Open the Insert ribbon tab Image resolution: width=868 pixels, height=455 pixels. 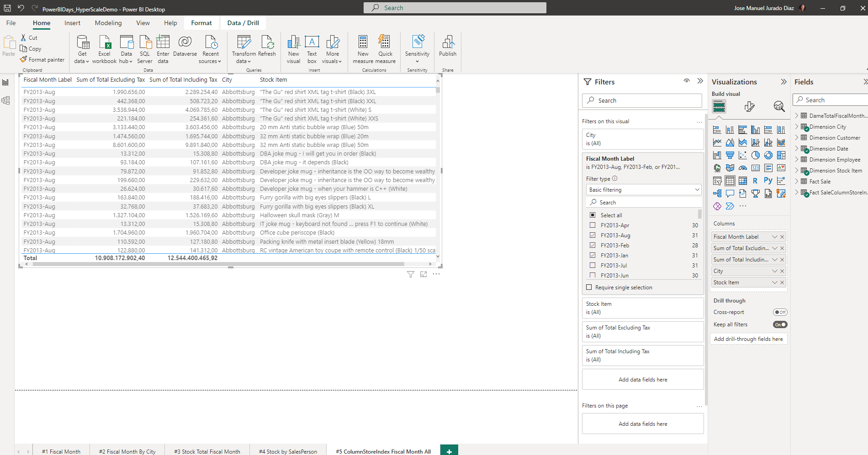pos(72,23)
